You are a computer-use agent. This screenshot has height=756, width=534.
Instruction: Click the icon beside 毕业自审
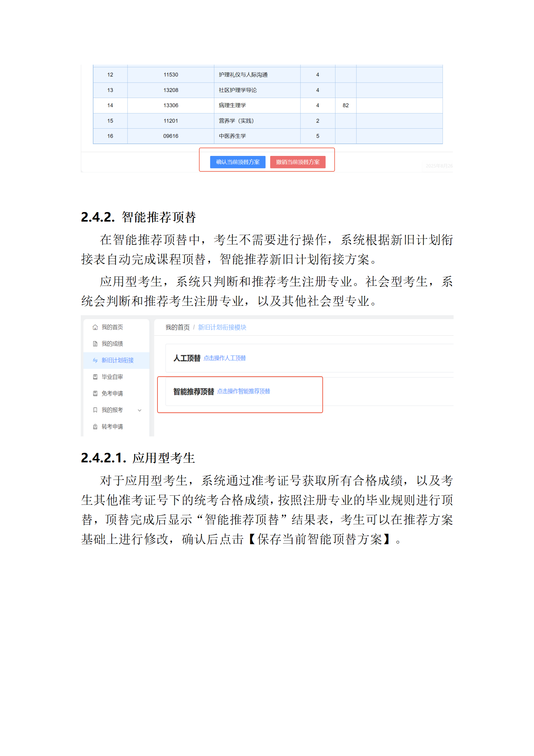pos(95,377)
